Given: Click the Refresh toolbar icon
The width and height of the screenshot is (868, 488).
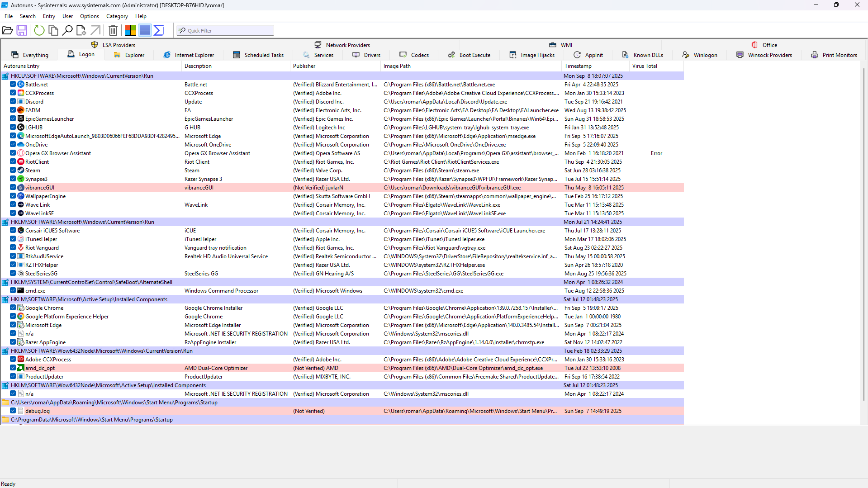Looking at the screenshot, I should [x=39, y=30].
